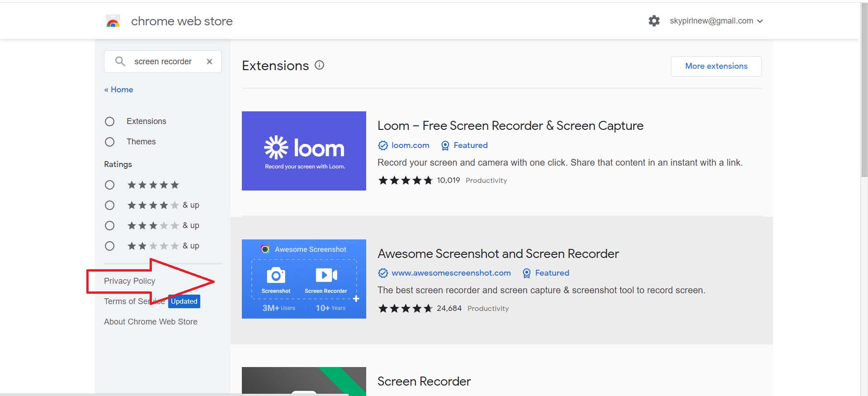Viewport: 868px width, 396px height.
Task: Click the Loom verified publisher badge icon
Action: pos(383,145)
